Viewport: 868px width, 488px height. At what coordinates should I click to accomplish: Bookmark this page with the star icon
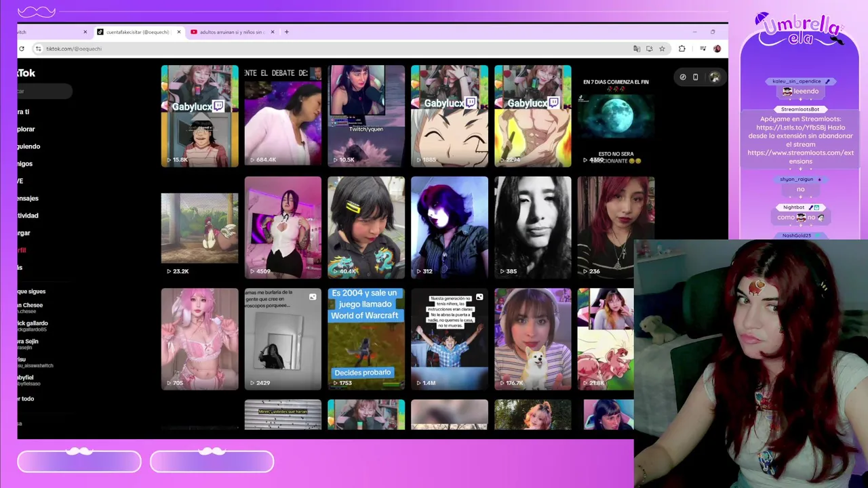[662, 49]
